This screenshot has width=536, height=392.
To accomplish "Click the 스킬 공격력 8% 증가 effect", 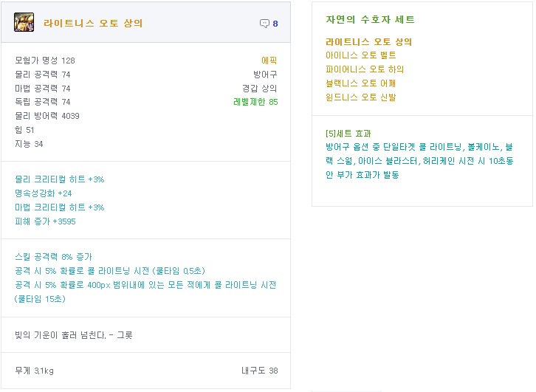I will click(53, 257).
